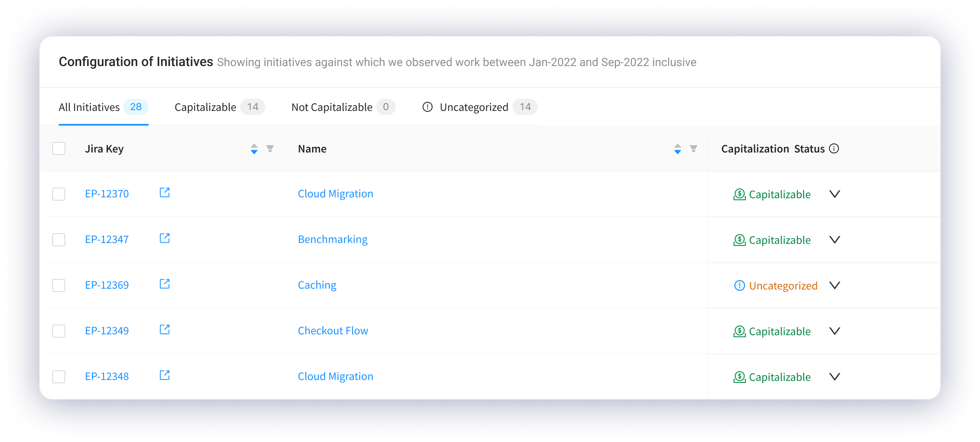
Task: Click the EP-12348 Jira key link
Action: click(x=106, y=376)
